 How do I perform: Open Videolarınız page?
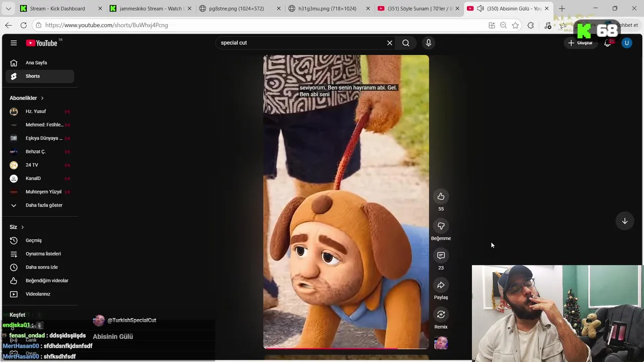click(40, 294)
